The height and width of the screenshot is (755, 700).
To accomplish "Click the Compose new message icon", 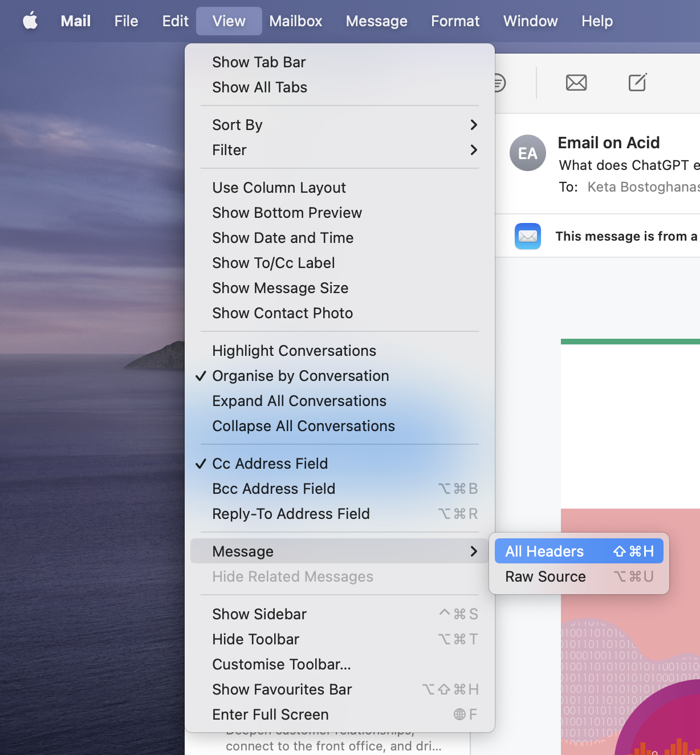I will coord(637,83).
